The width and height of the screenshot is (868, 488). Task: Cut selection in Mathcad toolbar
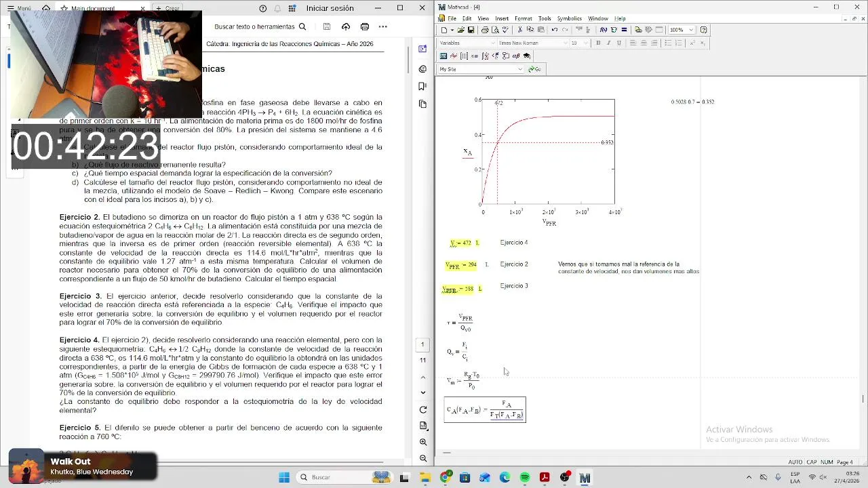click(519, 30)
